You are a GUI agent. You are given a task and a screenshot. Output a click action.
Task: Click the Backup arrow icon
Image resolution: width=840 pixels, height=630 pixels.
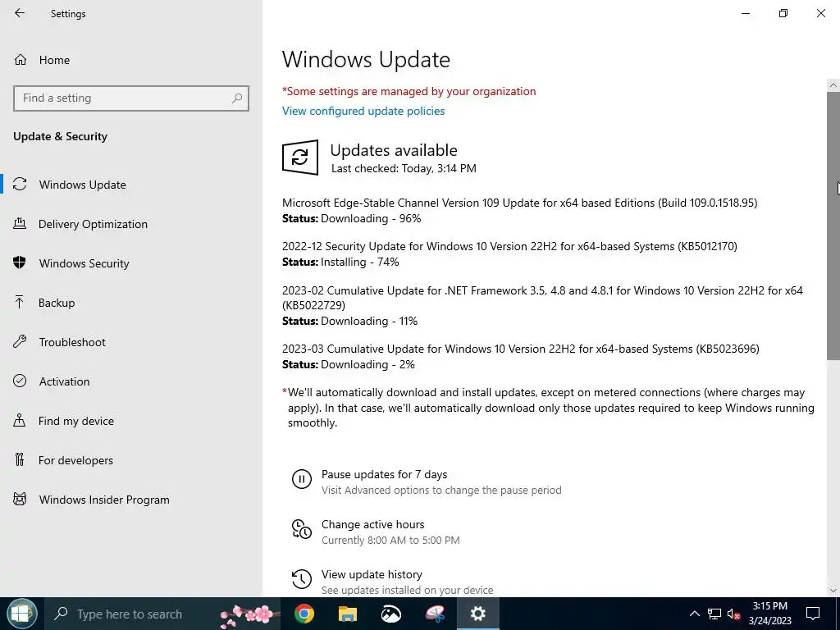pos(20,302)
